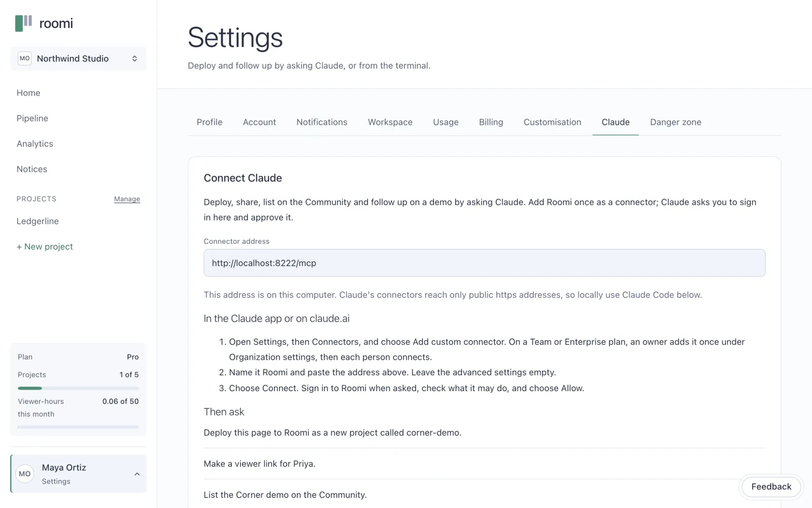Click Maya Ortiz's round MO avatar
Screen dimensions: 812x508
(x=25, y=474)
